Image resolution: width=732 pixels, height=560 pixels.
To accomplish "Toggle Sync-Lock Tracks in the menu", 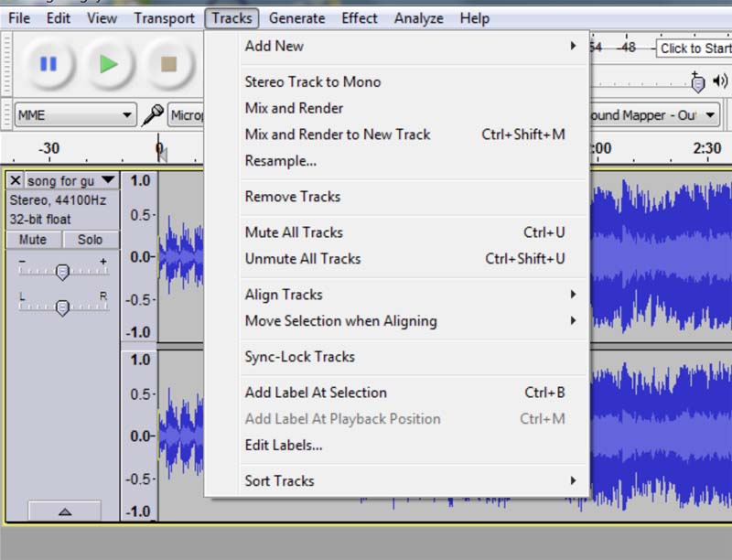I will tap(299, 357).
